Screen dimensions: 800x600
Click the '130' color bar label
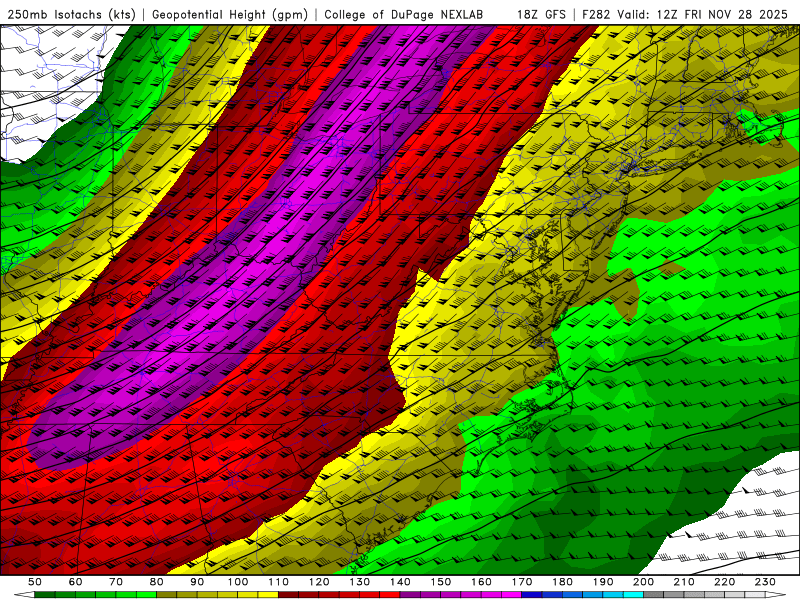pos(360,582)
